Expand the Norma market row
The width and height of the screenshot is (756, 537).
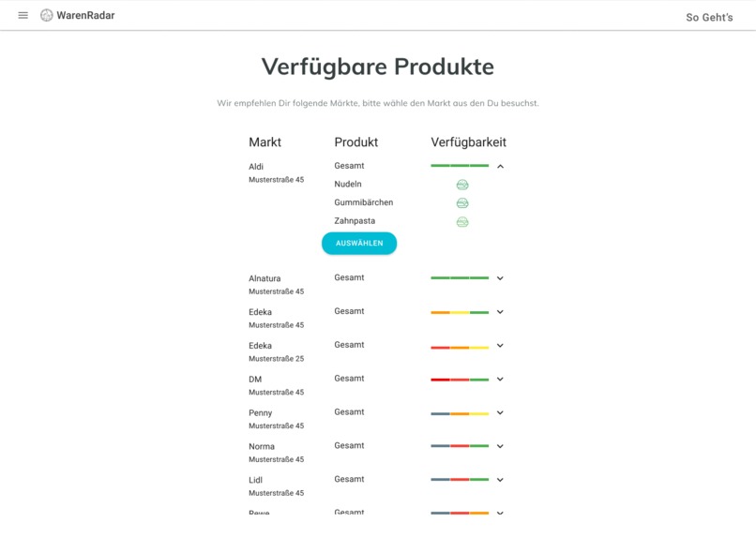click(x=501, y=446)
